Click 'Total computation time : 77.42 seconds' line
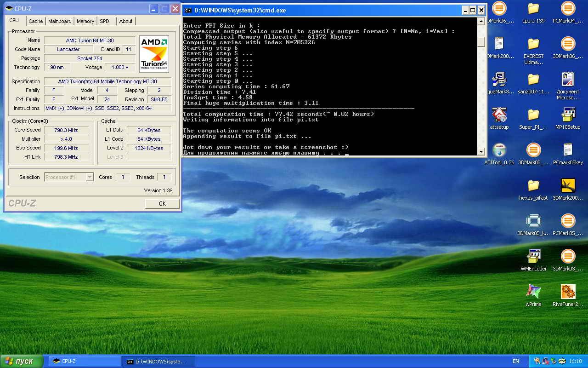 (278, 114)
